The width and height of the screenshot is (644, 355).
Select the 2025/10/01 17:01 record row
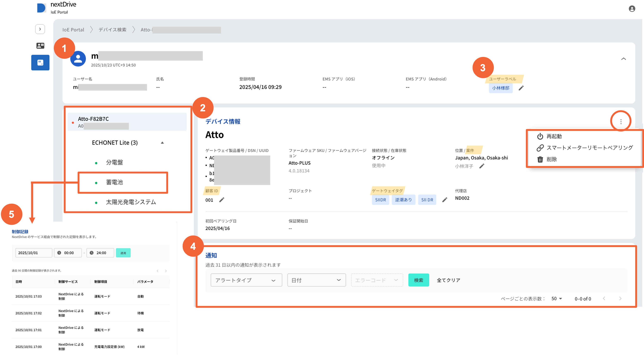pyautogui.click(x=91, y=330)
